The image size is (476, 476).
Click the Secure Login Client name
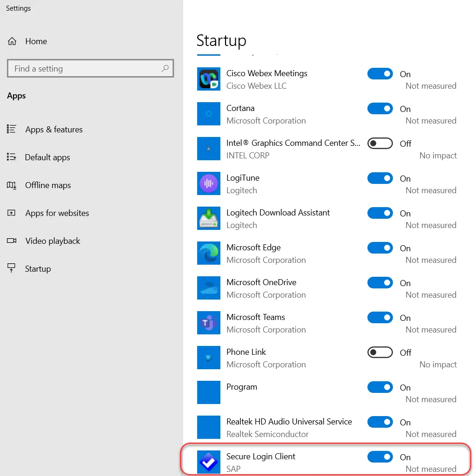tap(261, 456)
